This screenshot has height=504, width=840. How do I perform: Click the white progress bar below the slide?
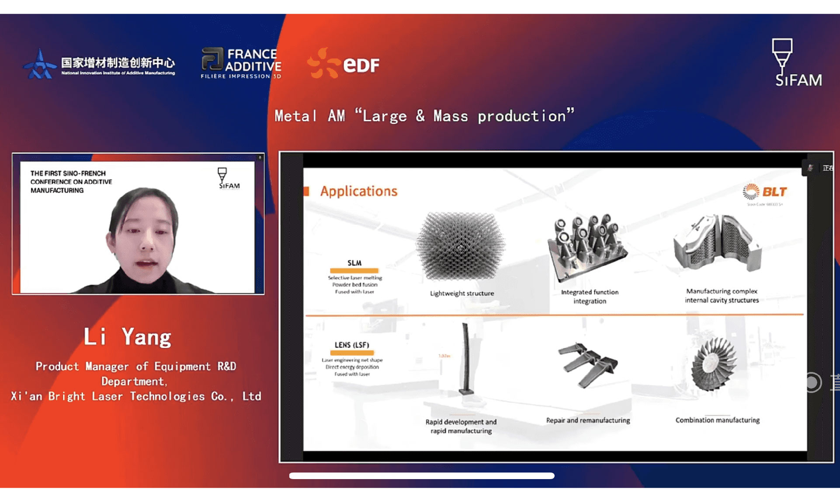[422, 476]
